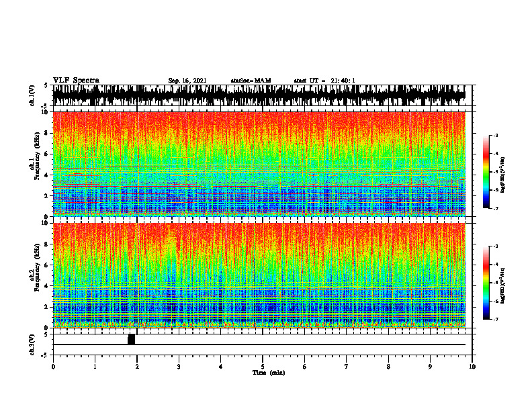The image size is (532, 411).
Task: Click the time axis tick label "5"
Action: (262, 367)
